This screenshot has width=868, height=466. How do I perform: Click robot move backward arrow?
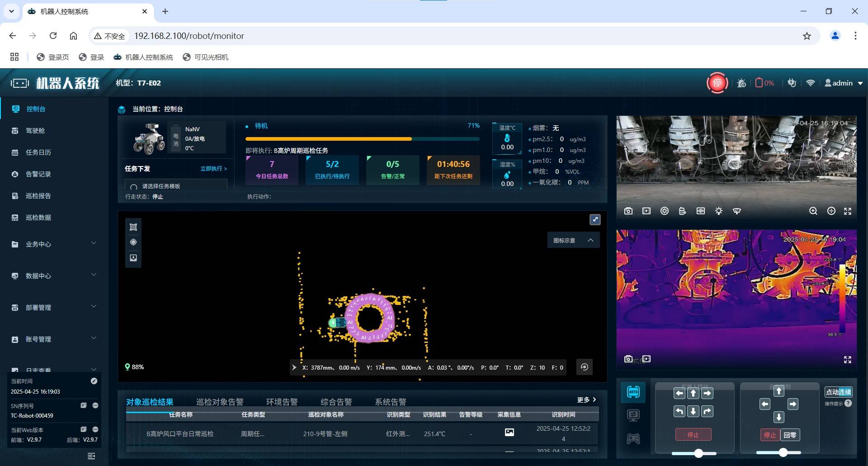[693, 411]
